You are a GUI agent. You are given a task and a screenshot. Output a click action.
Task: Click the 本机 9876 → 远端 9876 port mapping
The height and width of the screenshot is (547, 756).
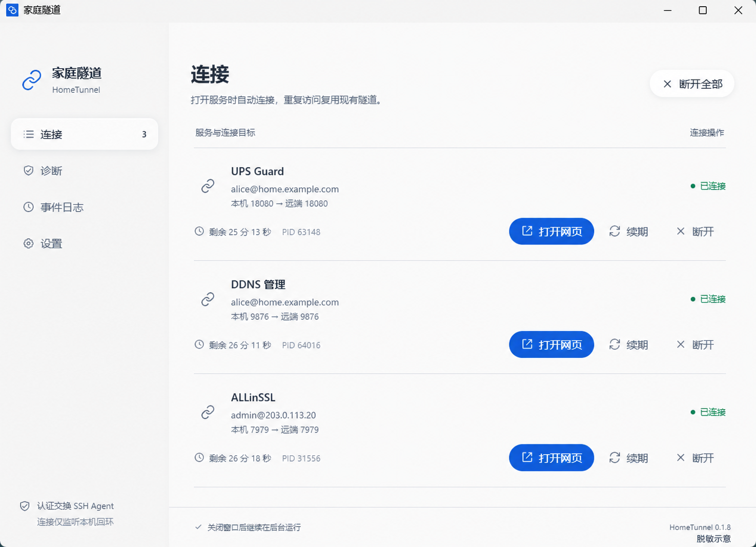(x=275, y=317)
